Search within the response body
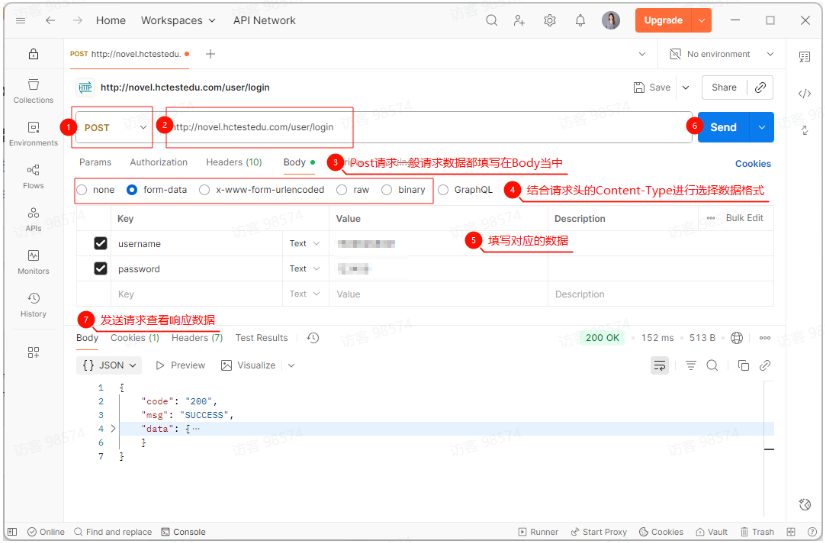 (712, 365)
